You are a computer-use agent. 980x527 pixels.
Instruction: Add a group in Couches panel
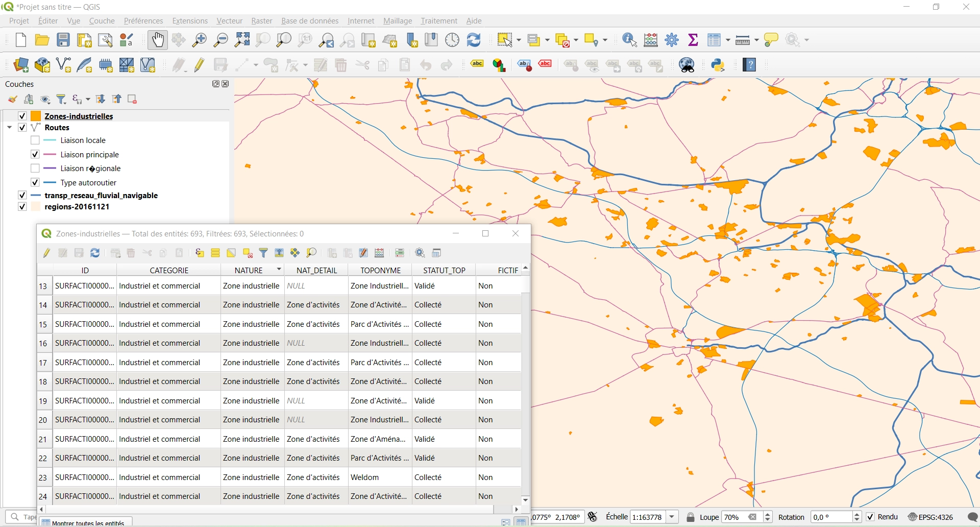(29, 100)
